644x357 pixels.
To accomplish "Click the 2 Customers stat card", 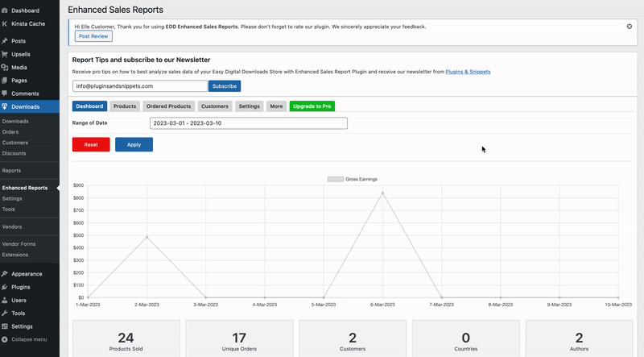I will pos(353,338).
